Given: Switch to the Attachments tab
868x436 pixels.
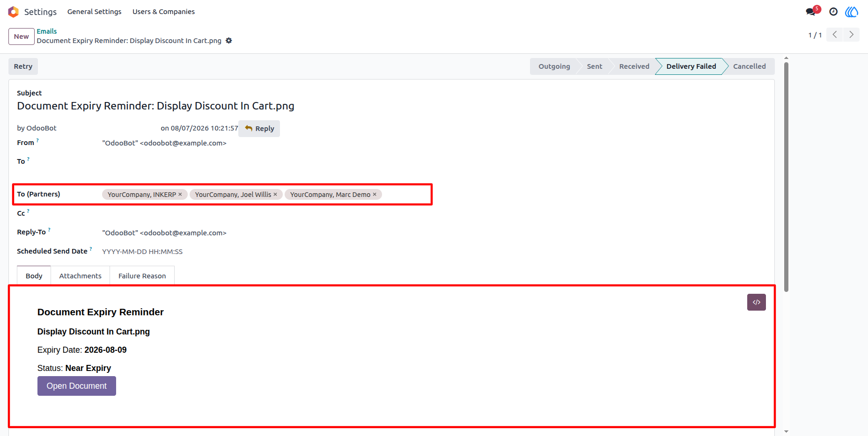Looking at the screenshot, I should (x=80, y=276).
